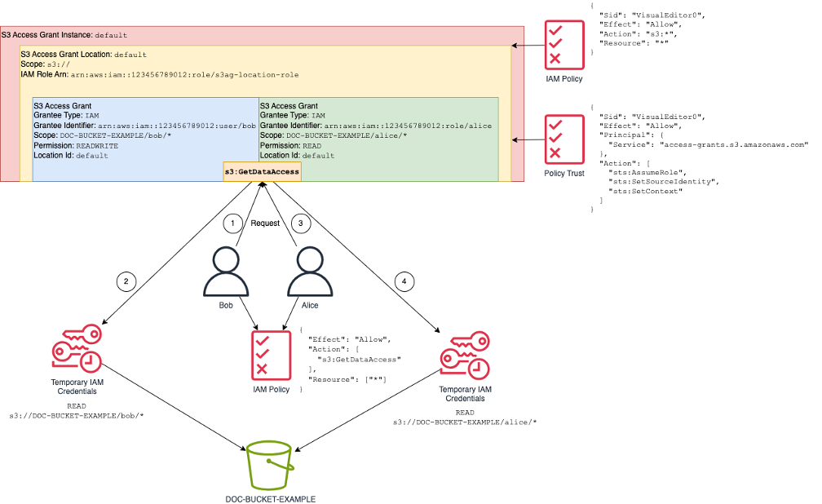The height and width of the screenshot is (504, 822).
Task: Click IAM Policy icon next to VisualEditor0 s3:* JSON
Action: point(564,42)
